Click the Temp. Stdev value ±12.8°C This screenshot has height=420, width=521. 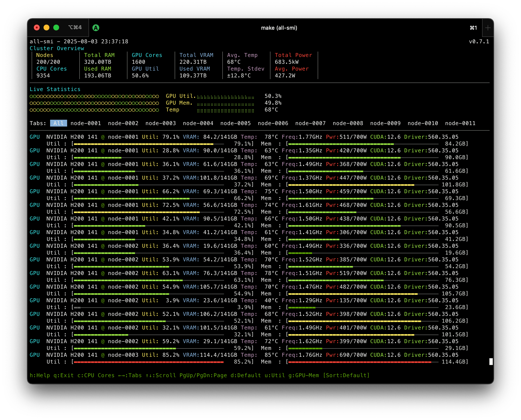click(x=239, y=75)
